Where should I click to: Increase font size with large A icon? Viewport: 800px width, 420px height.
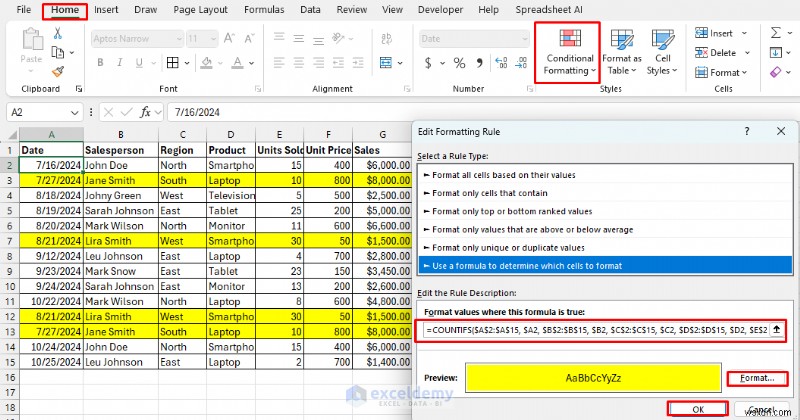click(x=229, y=38)
